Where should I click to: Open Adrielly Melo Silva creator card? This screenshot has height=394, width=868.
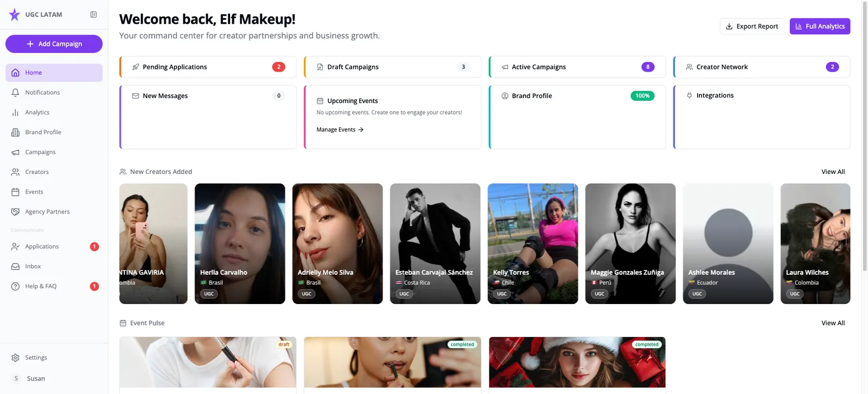[x=337, y=244]
